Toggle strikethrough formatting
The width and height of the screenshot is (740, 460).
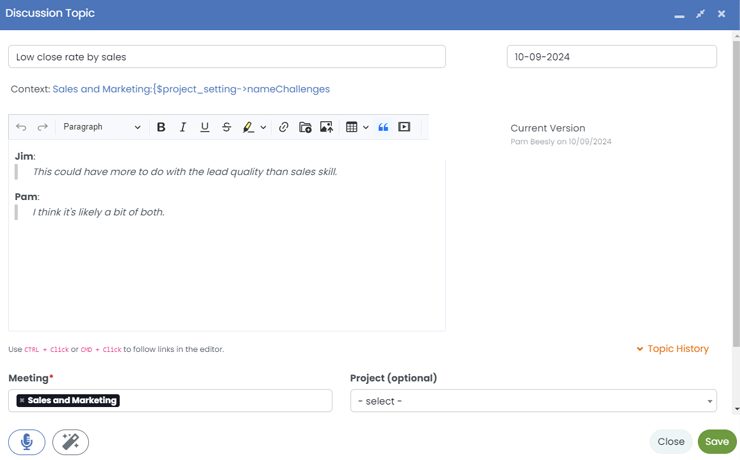(226, 127)
